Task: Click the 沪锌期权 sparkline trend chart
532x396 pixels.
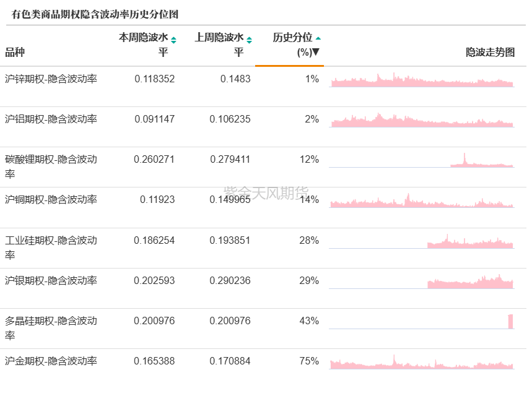Action: [x=422, y=80]
